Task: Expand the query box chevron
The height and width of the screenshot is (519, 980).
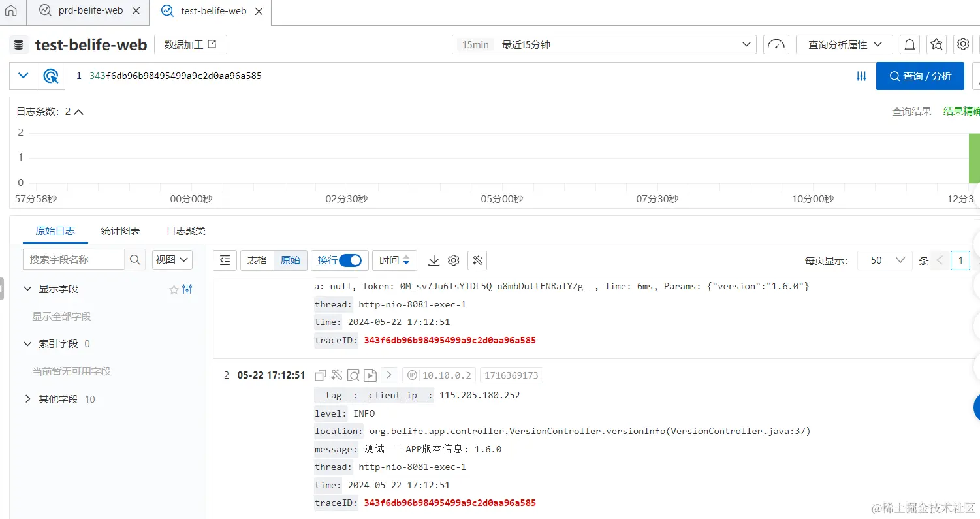Action: click(24, 76)
